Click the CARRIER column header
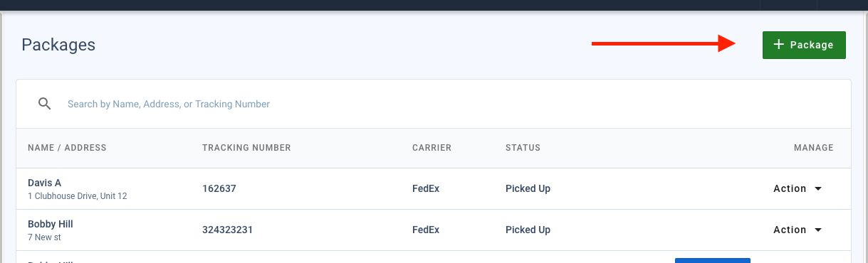Image resolution: width=868 pixels, height=263 pixels. click(432, 148)
